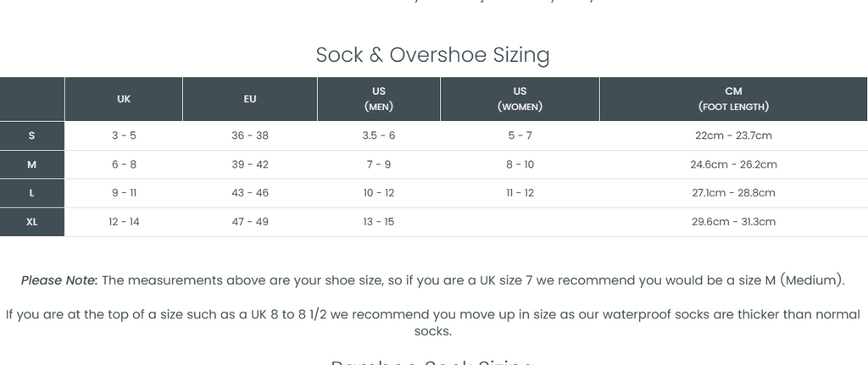
Task: Click the EU column header
Action: (x=250, y=99)
